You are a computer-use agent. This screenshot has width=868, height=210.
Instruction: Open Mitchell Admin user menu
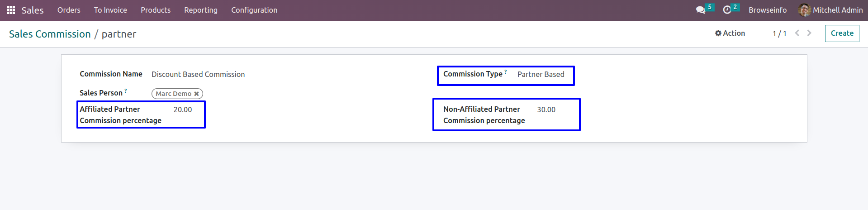pos(831,10)
